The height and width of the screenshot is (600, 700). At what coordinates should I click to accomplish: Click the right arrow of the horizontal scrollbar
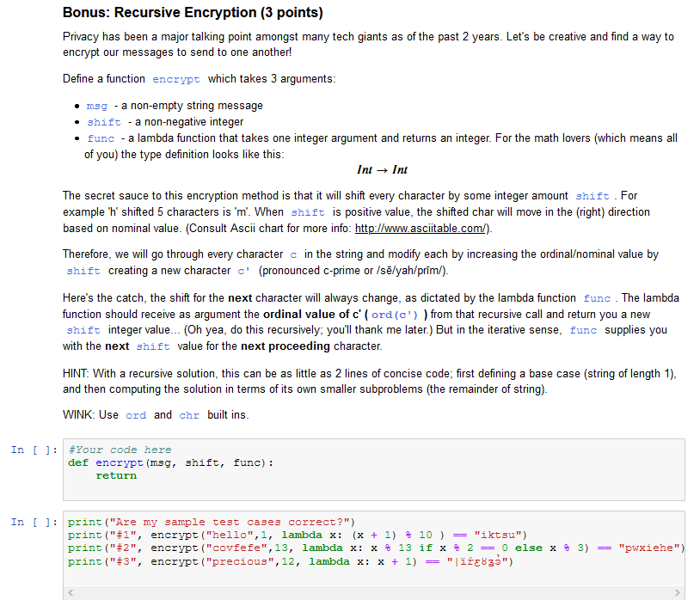click(679, 592)
